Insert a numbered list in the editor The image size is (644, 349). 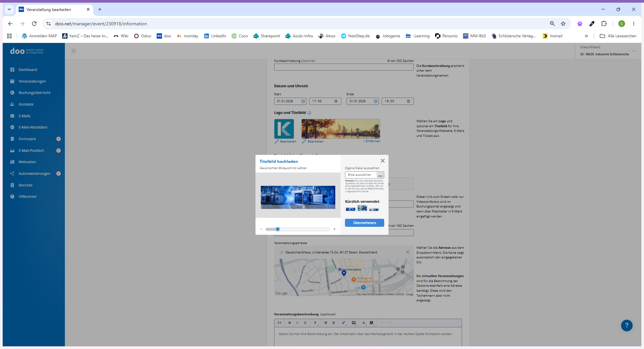point(333,323)
